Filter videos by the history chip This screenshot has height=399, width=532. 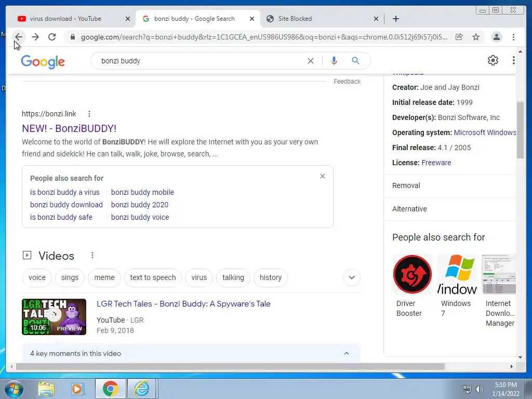click(x=270, y=277)
